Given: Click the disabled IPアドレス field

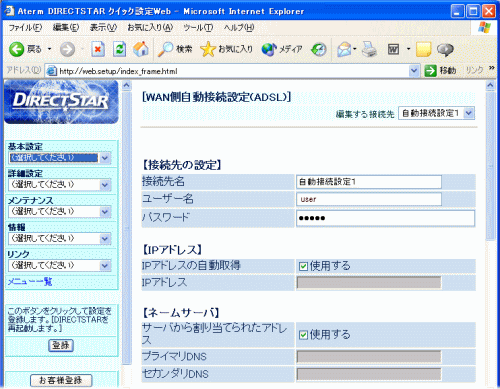Looking at the screenshot, I should click(x=369, y=283).
